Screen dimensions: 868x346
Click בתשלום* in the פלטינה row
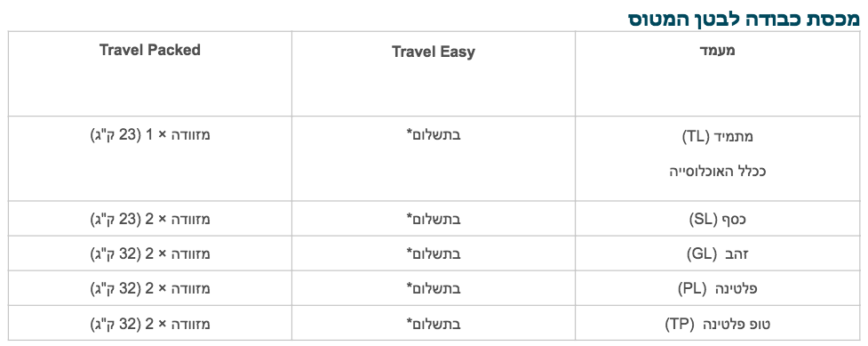coord(434,288)
